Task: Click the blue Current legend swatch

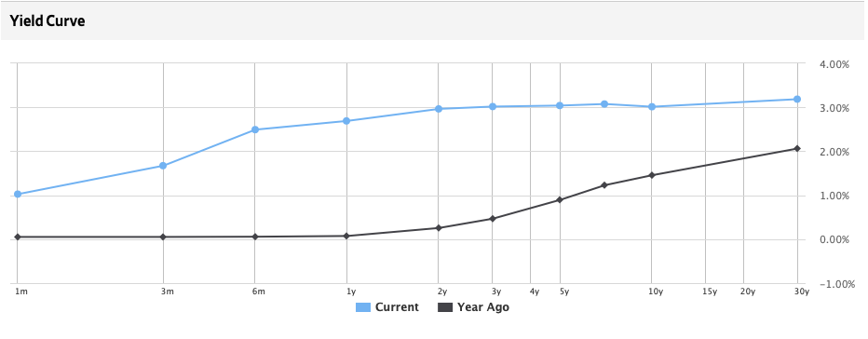Action: tap(362, 307)
